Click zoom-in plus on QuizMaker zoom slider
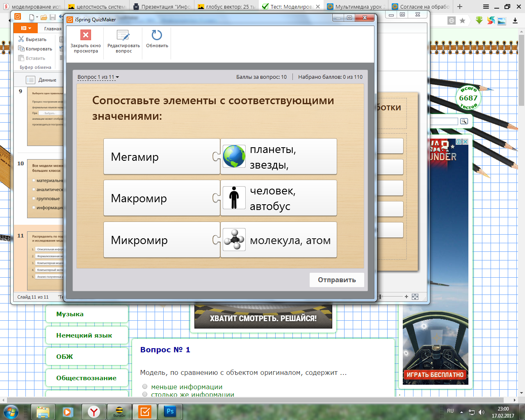Viewport: 525px width, 420px height. click(x=406, y=297)
